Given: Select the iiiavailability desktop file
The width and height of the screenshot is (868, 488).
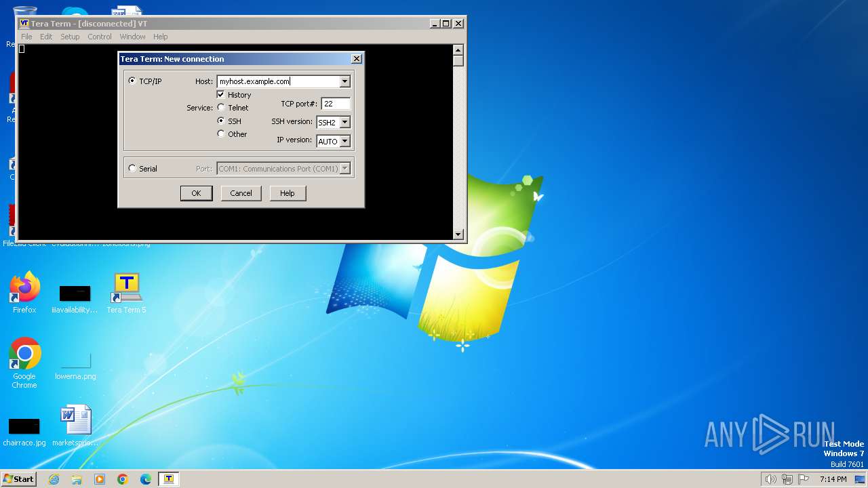Looking at the screenshot, I should tap(75, 298).
